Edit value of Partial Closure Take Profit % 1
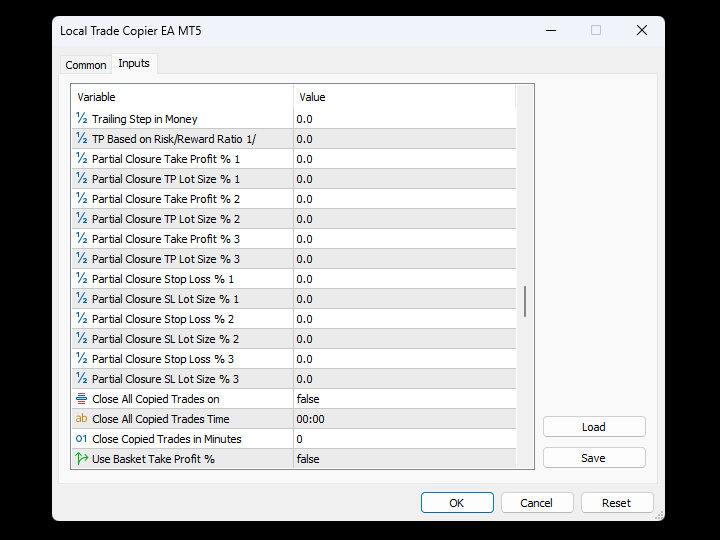The image size is (720, 540). pos(405,159)
